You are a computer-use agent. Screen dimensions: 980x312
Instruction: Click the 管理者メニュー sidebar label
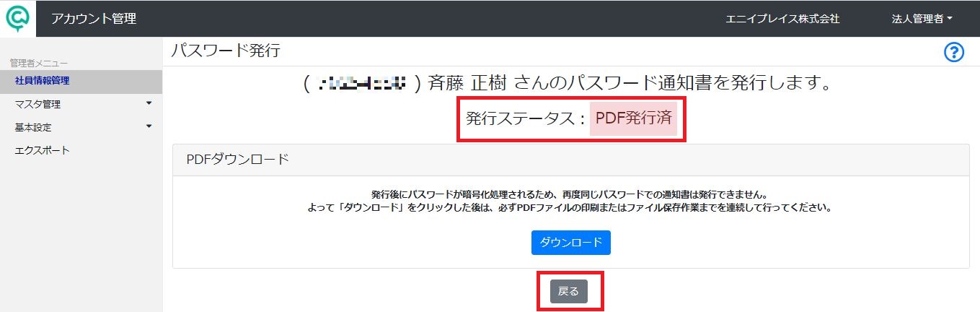point(39,64)
